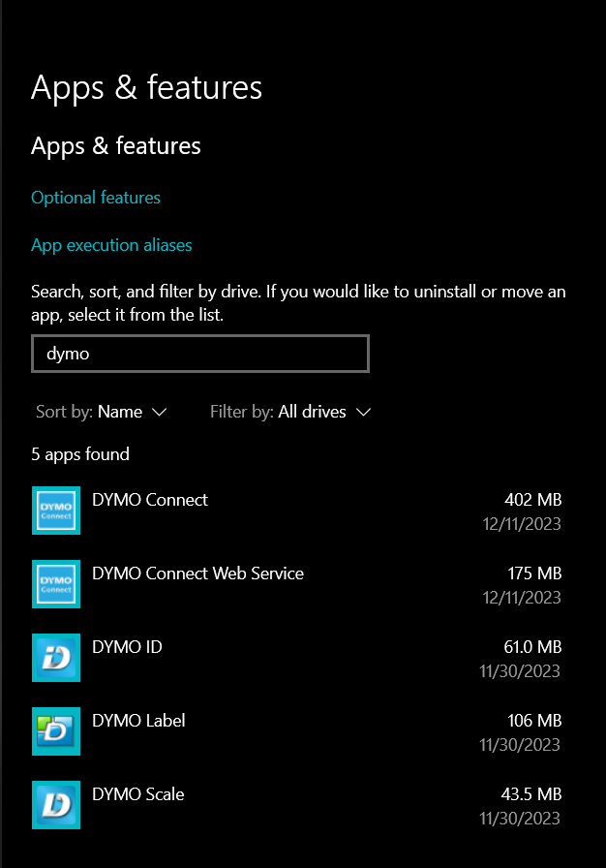The height and width of the screenshot is (868, 606).
Task: Click the DYMO Scale app icon
Action: click(x=56, y=805)
